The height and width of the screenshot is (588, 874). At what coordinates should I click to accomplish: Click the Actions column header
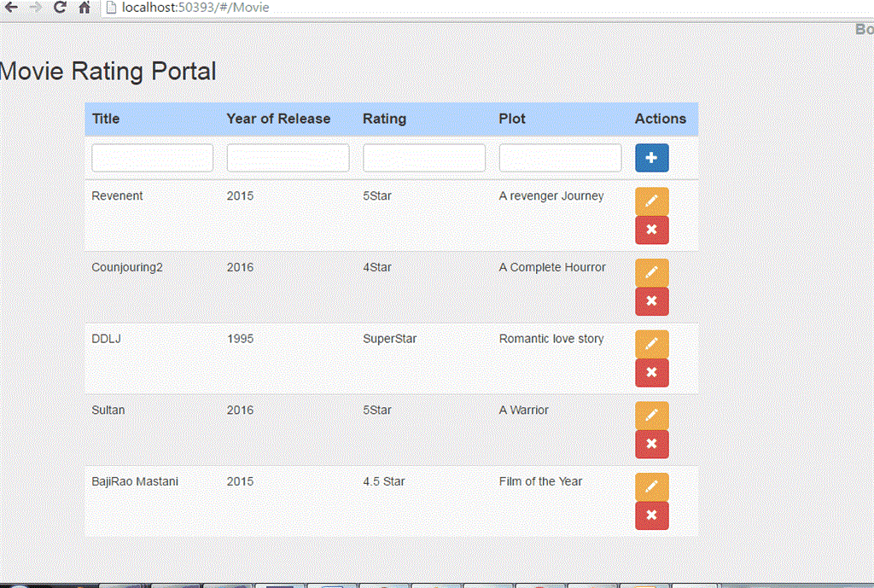pyautogui.click(x=661, y=119)
